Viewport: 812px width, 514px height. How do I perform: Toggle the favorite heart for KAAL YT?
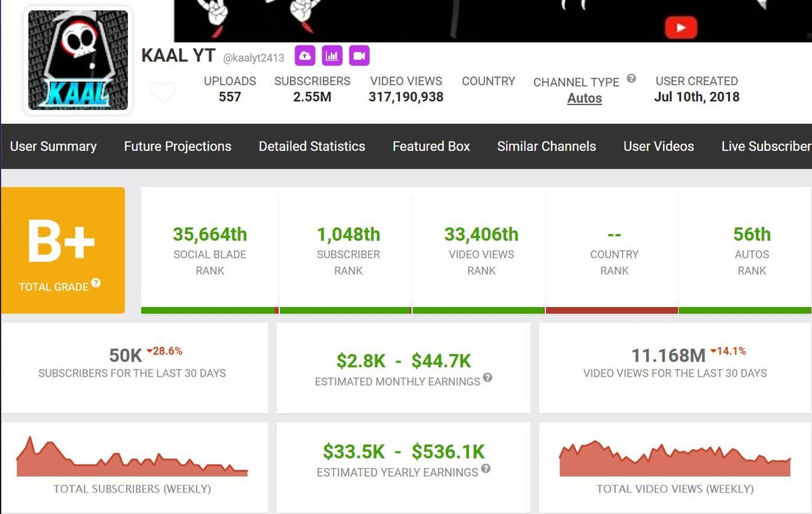click(x=163, y=92)
